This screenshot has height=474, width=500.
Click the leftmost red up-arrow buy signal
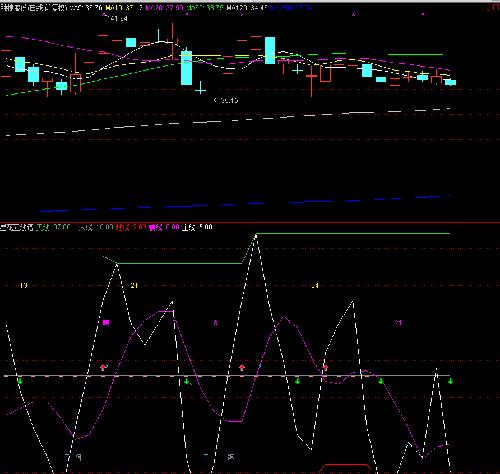tap(103, 367)
